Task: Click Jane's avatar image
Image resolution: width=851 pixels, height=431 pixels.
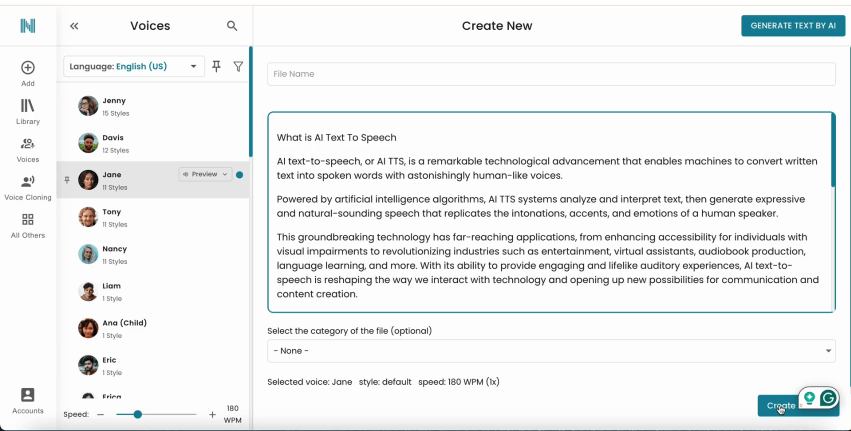Action: tap(88, 180)
